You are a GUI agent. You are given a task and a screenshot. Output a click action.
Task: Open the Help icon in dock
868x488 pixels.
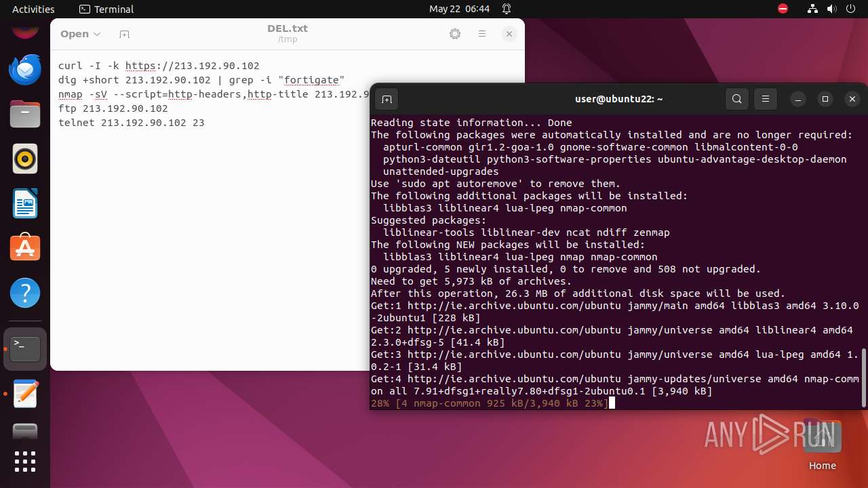pos(25,293)
